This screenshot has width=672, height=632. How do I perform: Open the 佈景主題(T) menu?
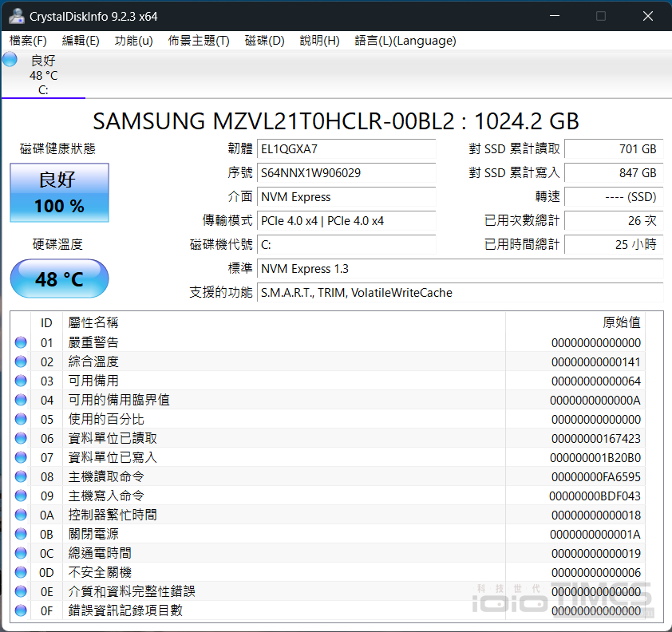click(199, 41)
